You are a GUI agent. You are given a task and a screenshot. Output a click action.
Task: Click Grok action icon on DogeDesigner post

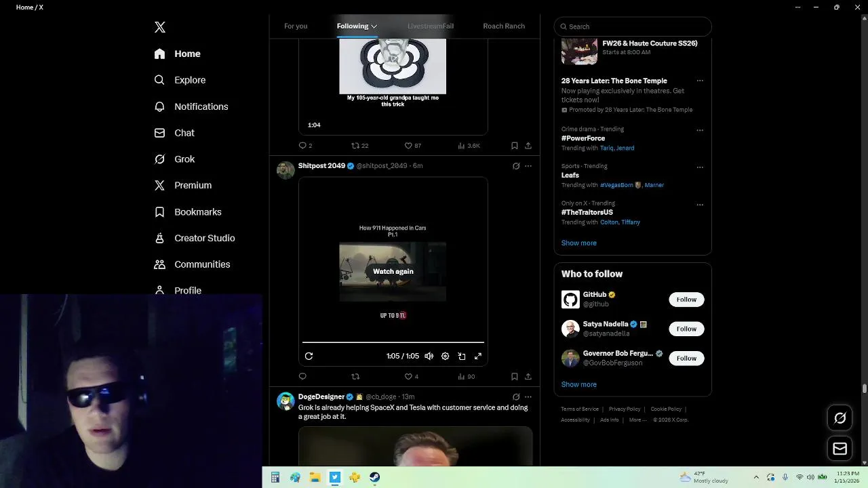(516, 397)
